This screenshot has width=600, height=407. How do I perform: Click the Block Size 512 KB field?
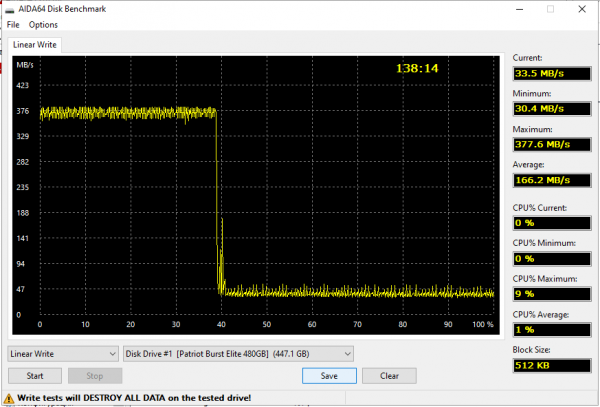(551, 368)
